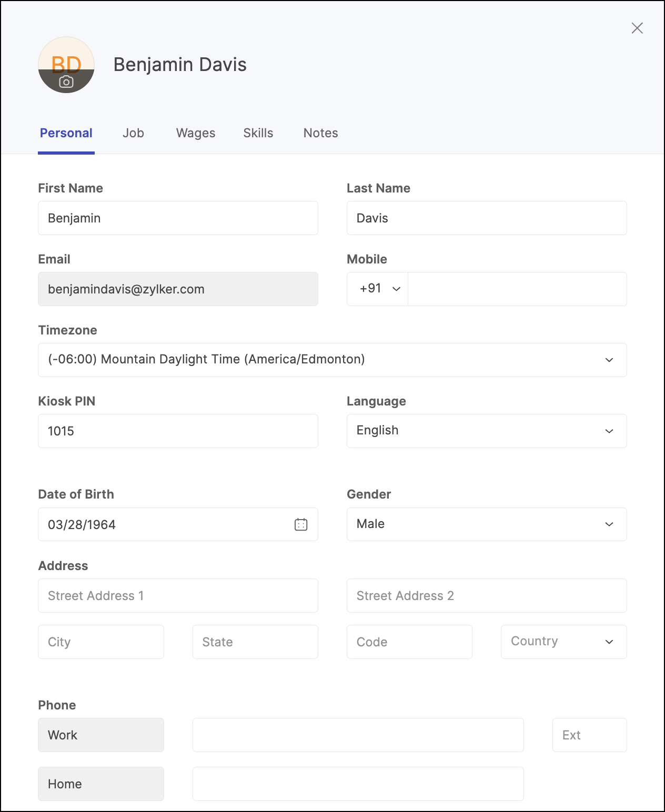Viewport: 665px width, 812px height.
Task: Focus the City input field
Action: [101, 642]
